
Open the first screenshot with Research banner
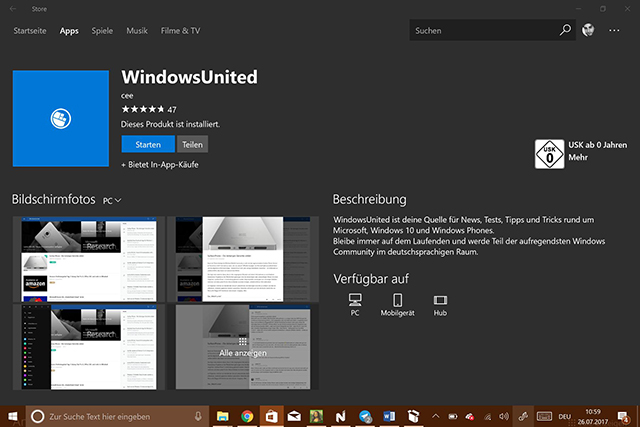pyautogui.click(x=89, y=259)
